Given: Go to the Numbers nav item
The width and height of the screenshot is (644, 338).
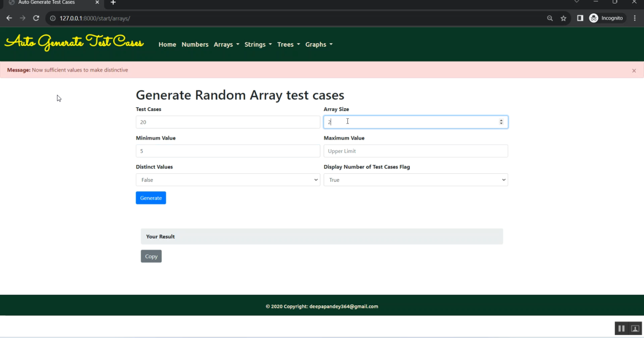Looking at the screenshot, I should pyautogui.click(x=195, y=45).
